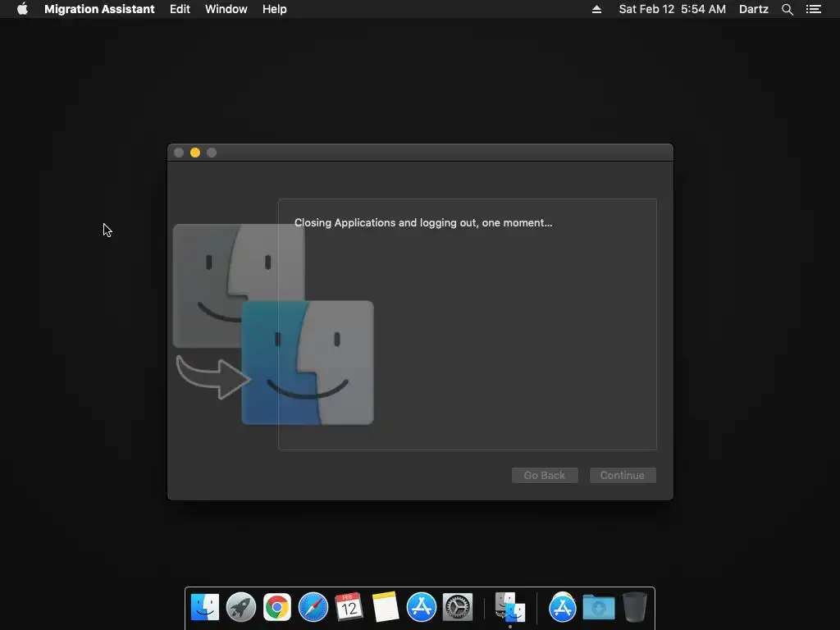Open App Store icon left of System Preferences
Screen dimensions: 840x630
(x=422, y=607)
